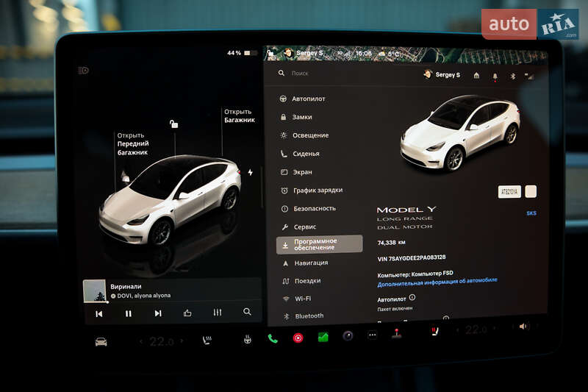588x392 pixels.
Task: Tap the license plate badge
Action: 509,192
